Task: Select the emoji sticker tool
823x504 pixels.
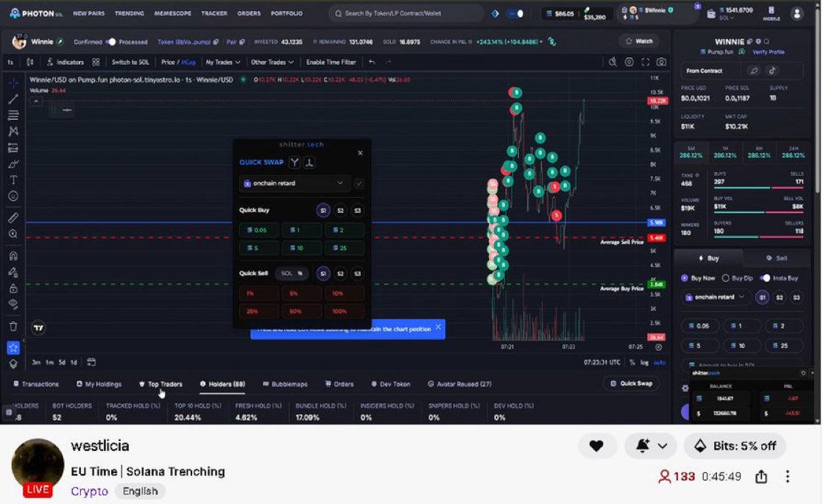Action: click(13, 196)
